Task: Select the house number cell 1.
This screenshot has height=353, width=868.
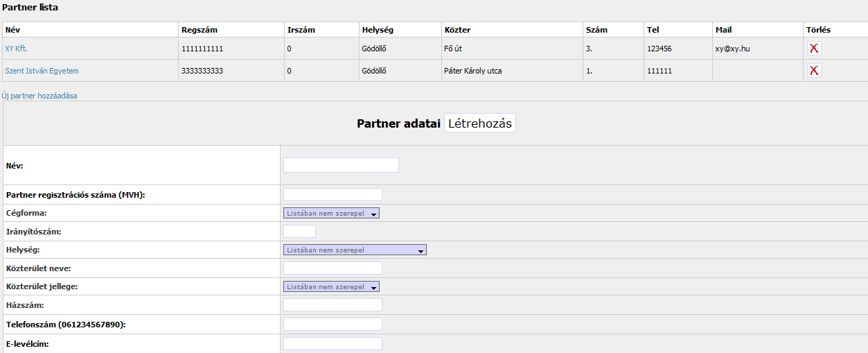Action: (x=614, y=71)
